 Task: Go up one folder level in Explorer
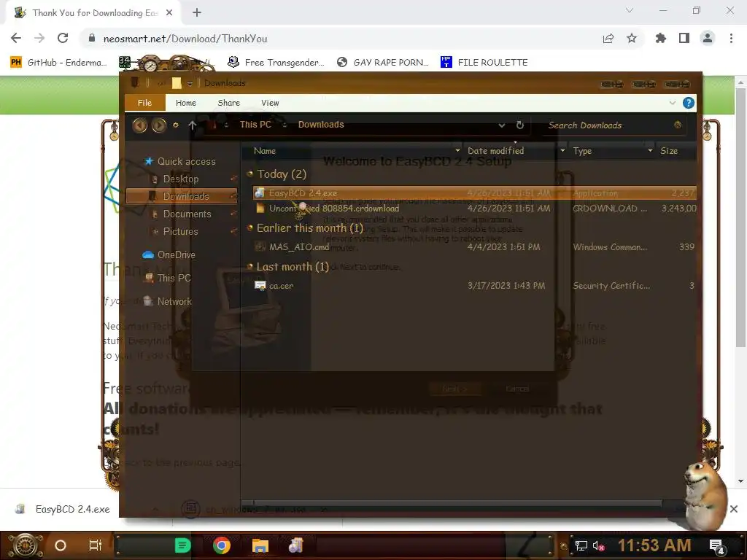(193, 125)
